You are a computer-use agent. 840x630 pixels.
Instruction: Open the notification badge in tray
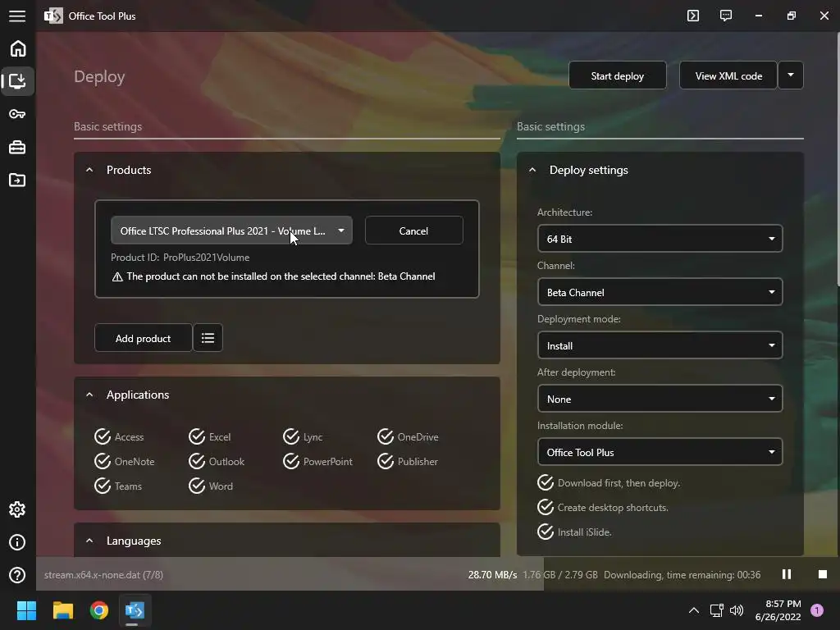point(817,610)
